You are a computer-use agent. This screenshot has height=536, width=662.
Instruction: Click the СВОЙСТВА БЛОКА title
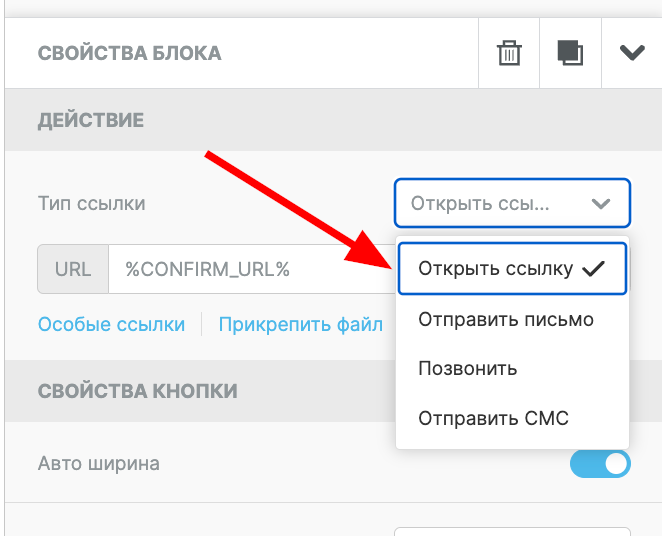click(x=129, y=53)
